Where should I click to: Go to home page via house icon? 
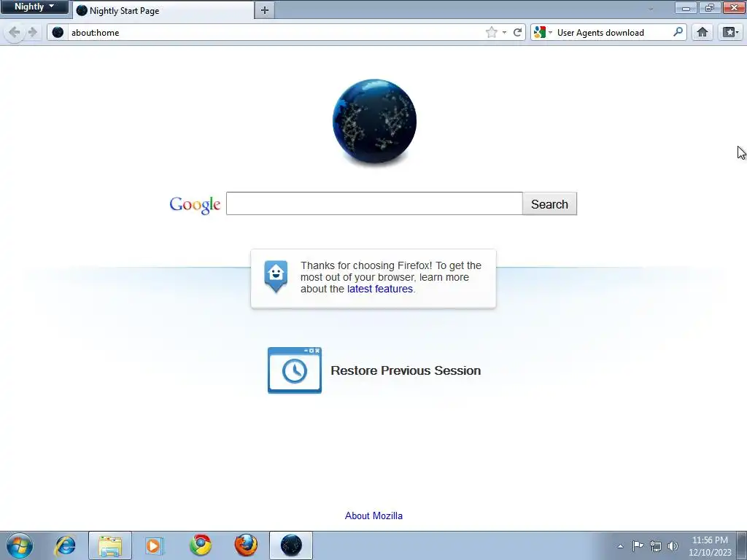703,32
